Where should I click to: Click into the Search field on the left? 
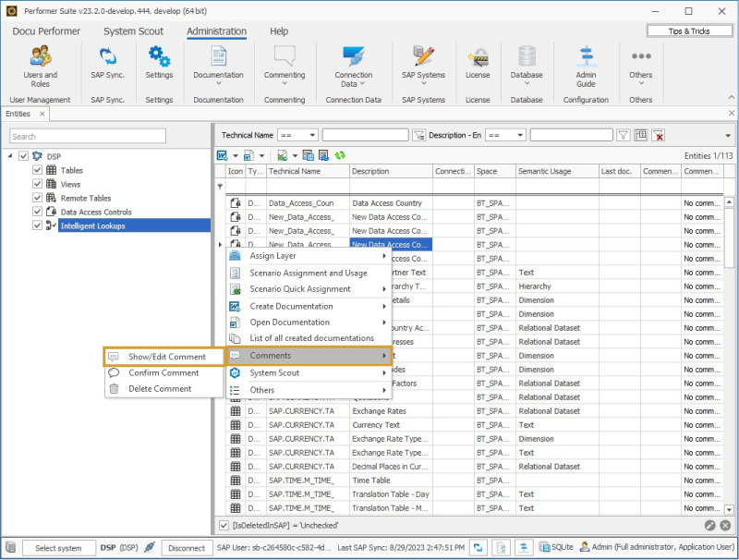pos(88,135)
